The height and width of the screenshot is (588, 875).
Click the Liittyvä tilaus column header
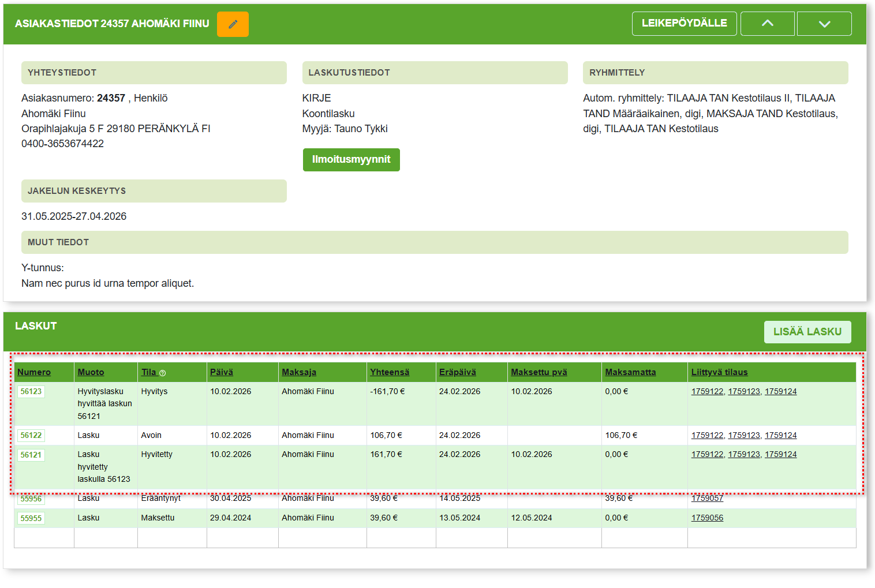719,372
